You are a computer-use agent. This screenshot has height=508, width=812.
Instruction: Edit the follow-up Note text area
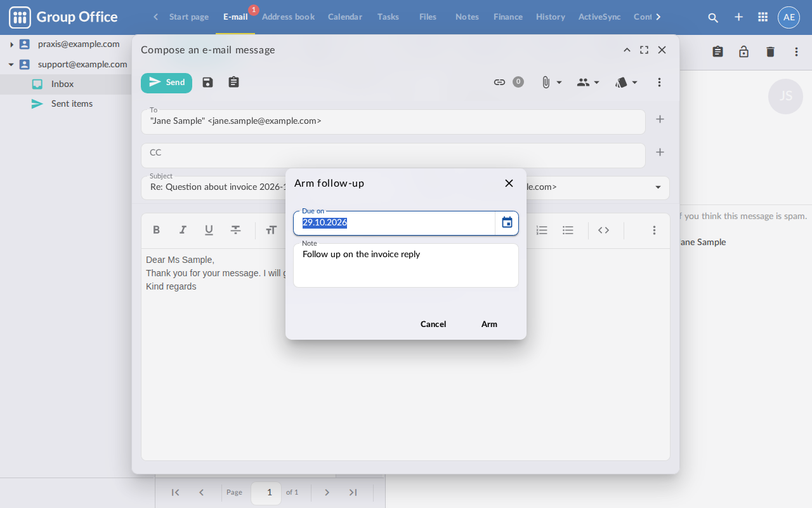(x=406, y=265)
